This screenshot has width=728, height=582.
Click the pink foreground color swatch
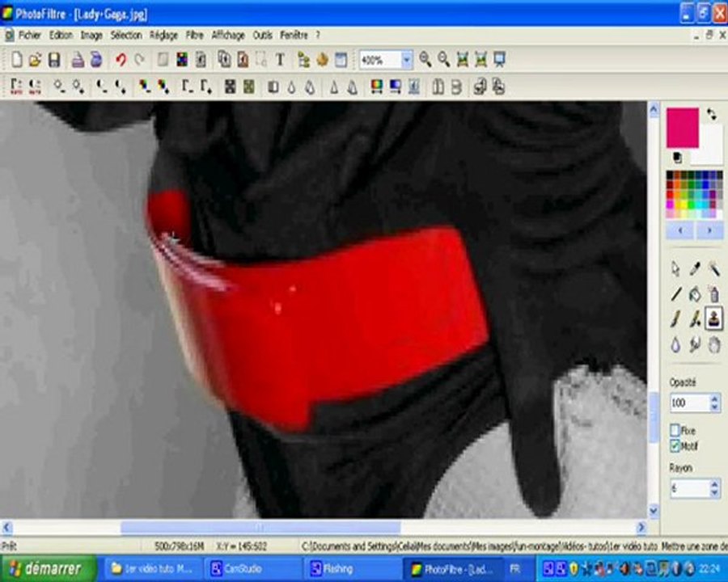point(682,128)
